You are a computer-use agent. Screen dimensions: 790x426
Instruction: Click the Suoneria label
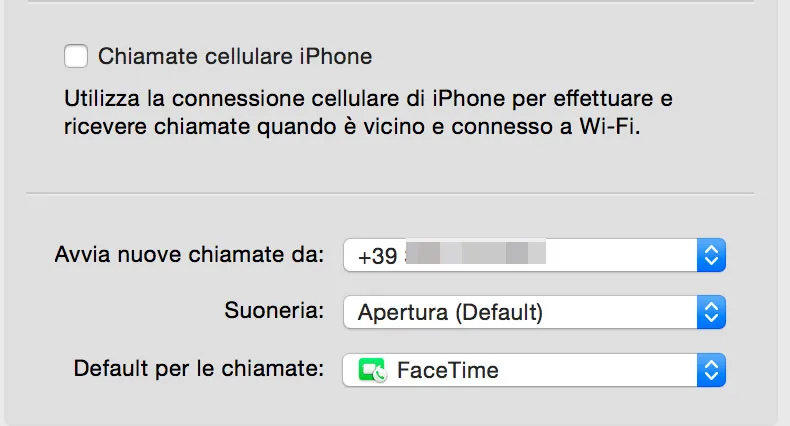click(274, 311)
